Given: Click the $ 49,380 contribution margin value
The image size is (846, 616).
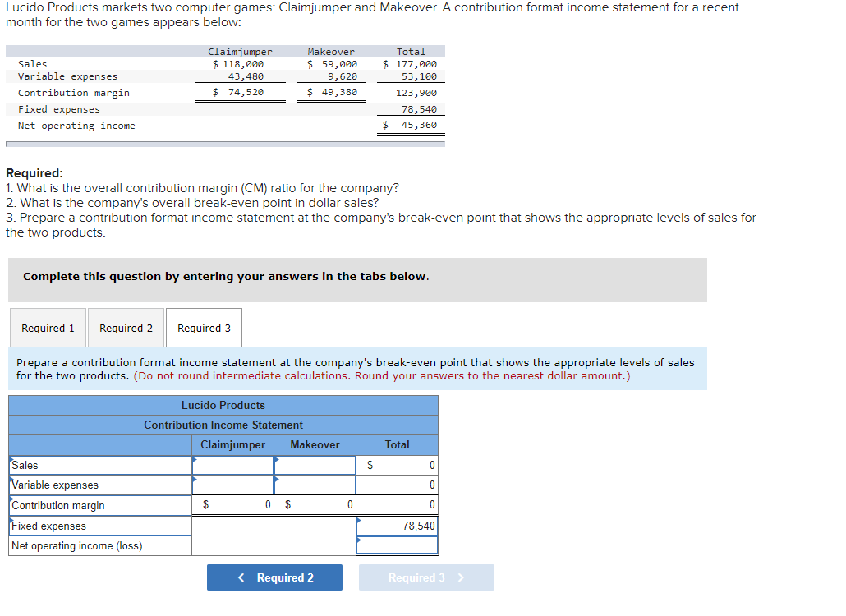Looking at the screenshot, I should tap(332, 92).
